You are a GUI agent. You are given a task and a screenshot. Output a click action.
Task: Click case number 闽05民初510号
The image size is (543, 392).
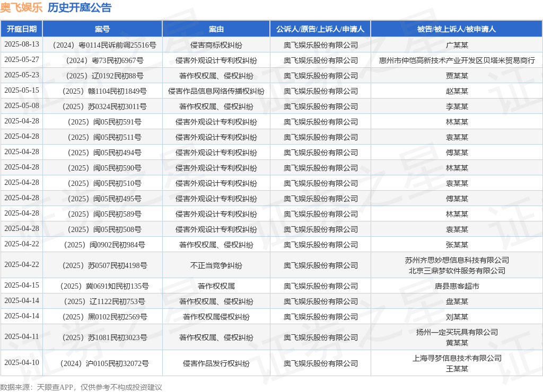click(104, 183)
